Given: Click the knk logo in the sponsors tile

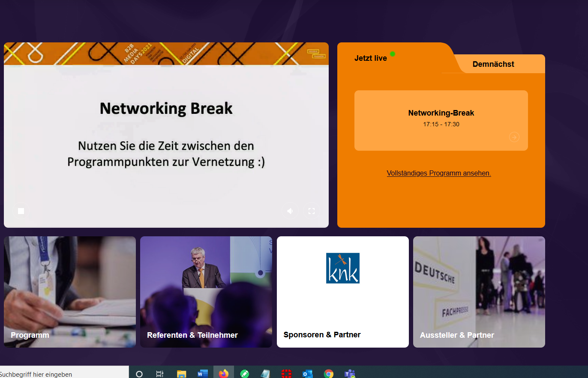Looking at the screenshot, I should [342, 268].
